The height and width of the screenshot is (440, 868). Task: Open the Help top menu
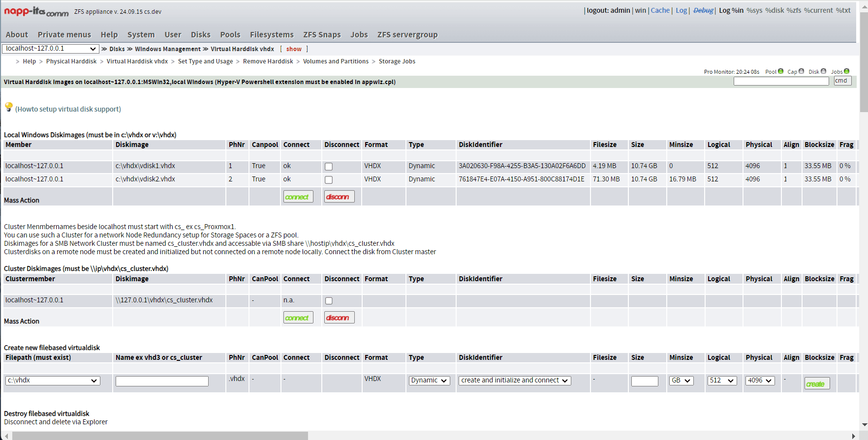coord(109,35)
